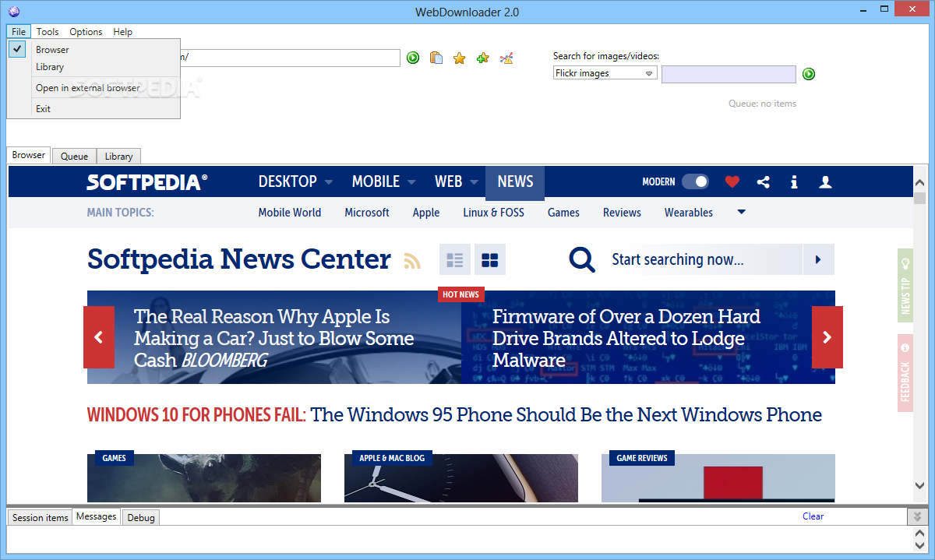Select Exit from the File menu
The height and width of the screenshot is (560, 935).
tap(93, 109)
